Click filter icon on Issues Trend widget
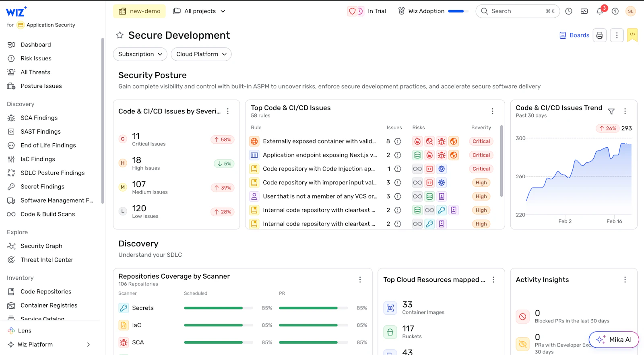The width and height of the screenshot is (644, 355). (611, 111)
